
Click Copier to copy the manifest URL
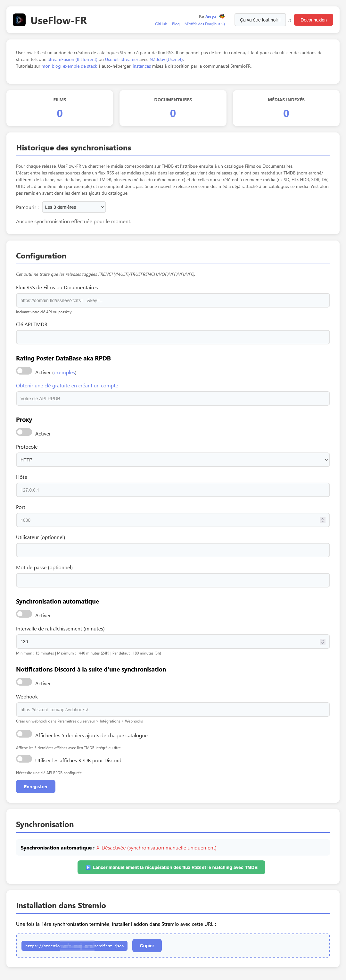pyautogui.click(x=147, y=945)
